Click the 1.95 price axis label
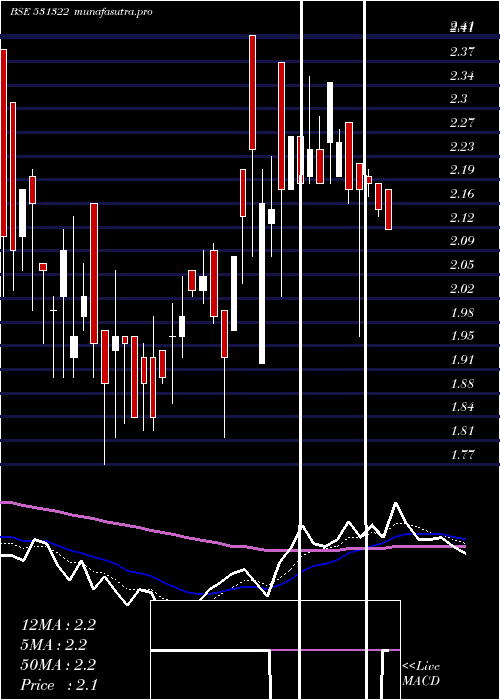The width and height of the screenshot is (500, 700). (x=462, y=336)
